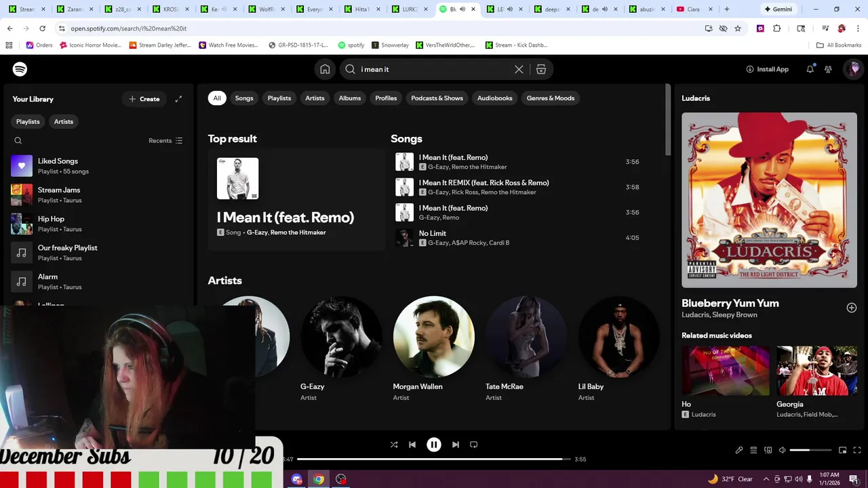The height and width of the screenshot is (488, 868).
Task: Open the Spotify user profile avatar menu
Action: [854, 69]
